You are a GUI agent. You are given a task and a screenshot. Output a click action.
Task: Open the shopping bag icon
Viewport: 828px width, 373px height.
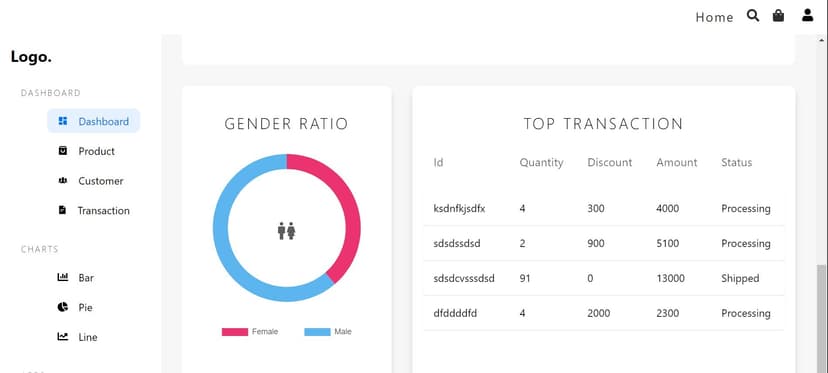pyautogui.click(x=778, y=15)
